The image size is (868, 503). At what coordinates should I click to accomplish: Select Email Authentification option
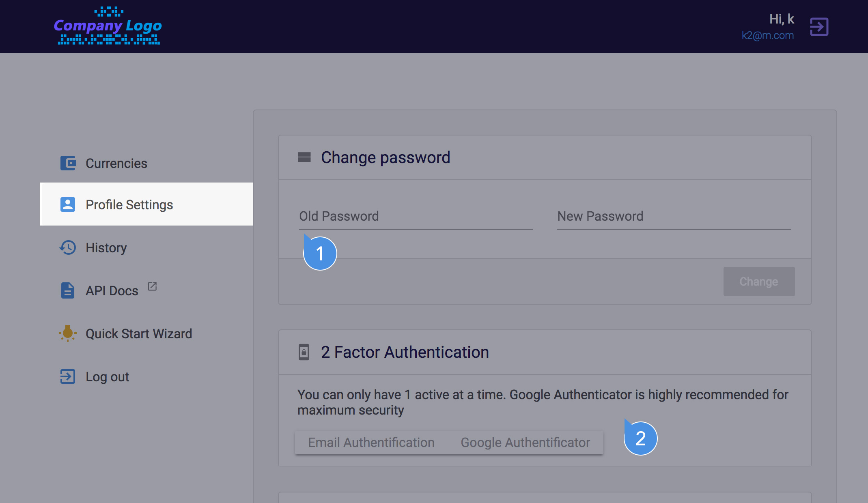pos(371,442)
